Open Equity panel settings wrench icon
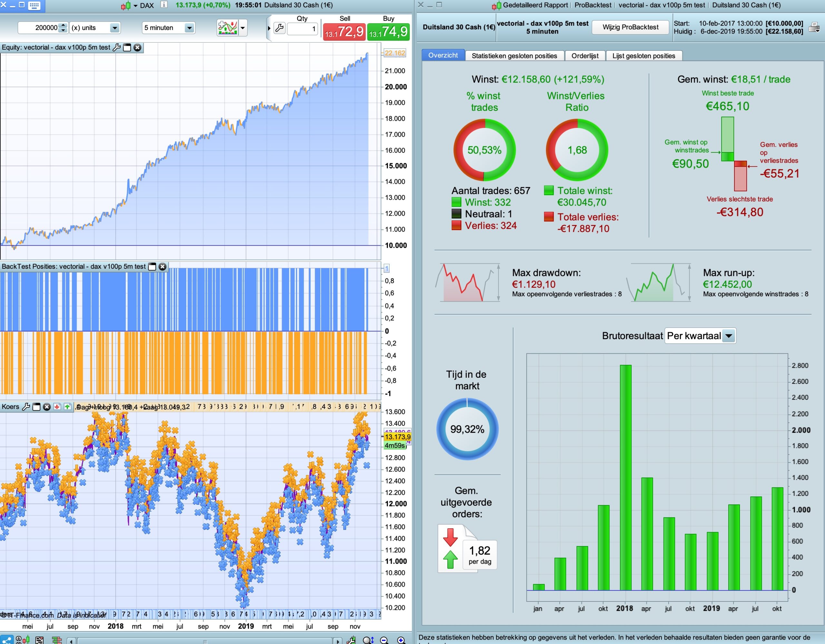Image resolution: width=825 pixels, height=644 pixels. pos(117,48)
